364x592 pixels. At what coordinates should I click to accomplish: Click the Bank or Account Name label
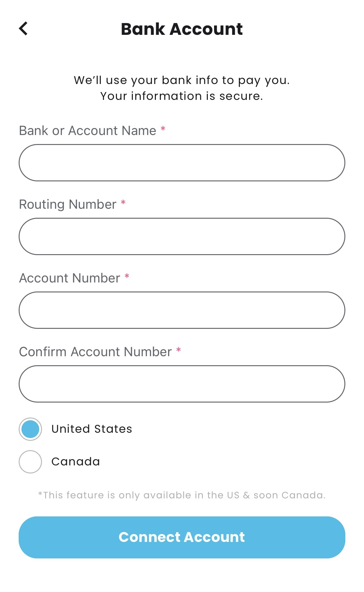(x=87, y=131)
